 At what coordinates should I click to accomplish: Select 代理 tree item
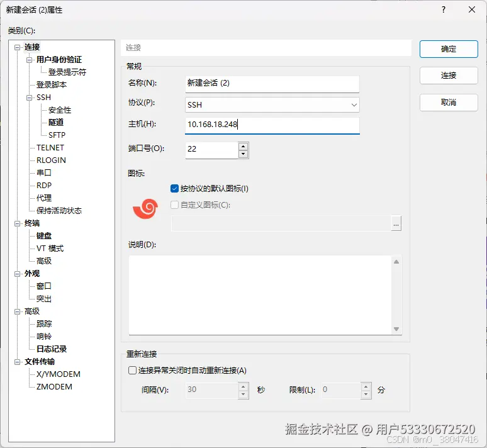tap(44, 198)
